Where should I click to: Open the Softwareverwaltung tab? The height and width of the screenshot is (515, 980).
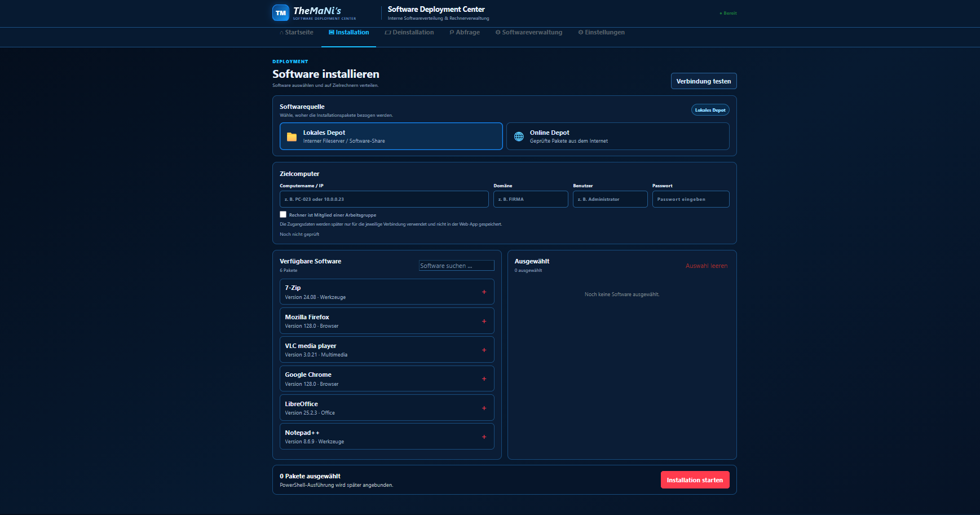529,32
